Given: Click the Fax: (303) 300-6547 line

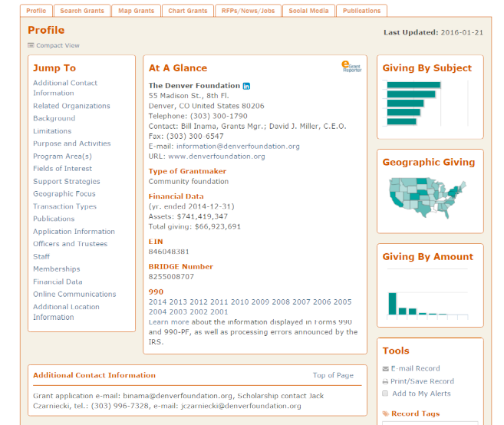Looking at the screenshot, I should coord(186,137).
